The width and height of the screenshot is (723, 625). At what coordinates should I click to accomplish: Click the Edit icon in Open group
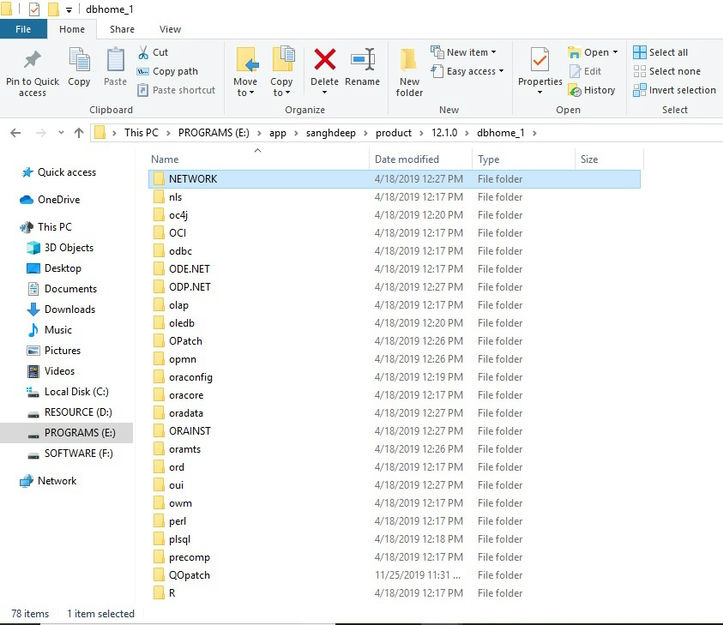(x=575, y=71)
